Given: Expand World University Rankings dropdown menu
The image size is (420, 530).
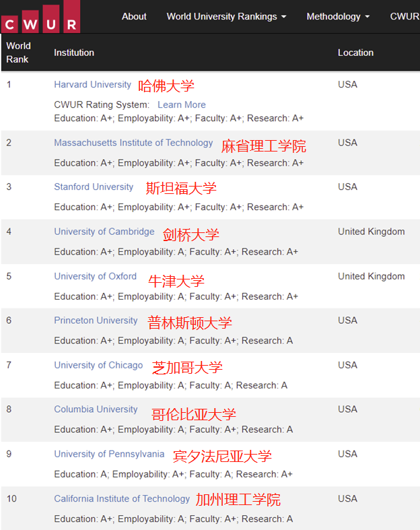Looking at the screenshot, I should pos(226,17).
